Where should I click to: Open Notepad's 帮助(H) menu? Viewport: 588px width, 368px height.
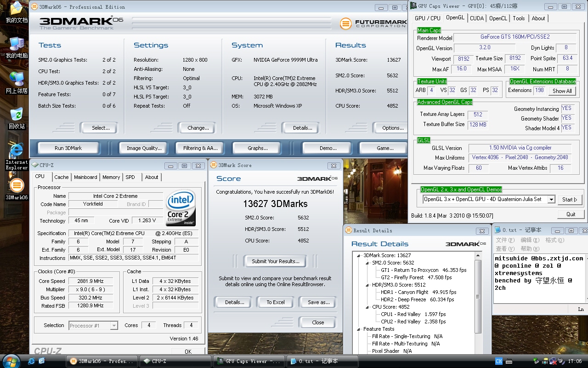coord(529,249)
